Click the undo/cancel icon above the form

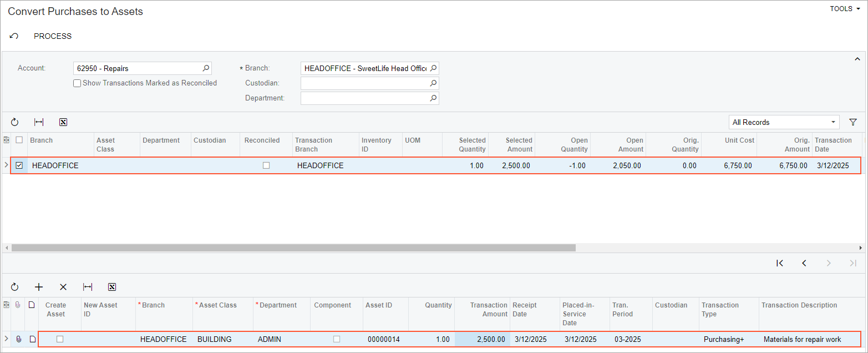(14, 36)
